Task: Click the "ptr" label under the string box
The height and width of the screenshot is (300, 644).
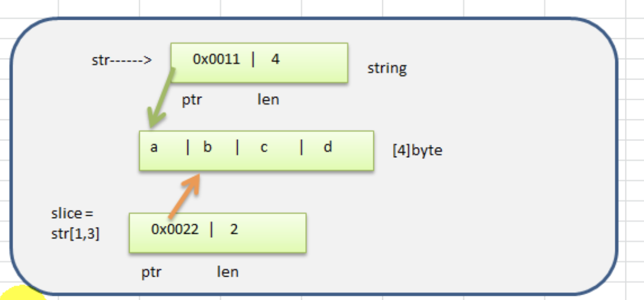Action: pos(192,100)
